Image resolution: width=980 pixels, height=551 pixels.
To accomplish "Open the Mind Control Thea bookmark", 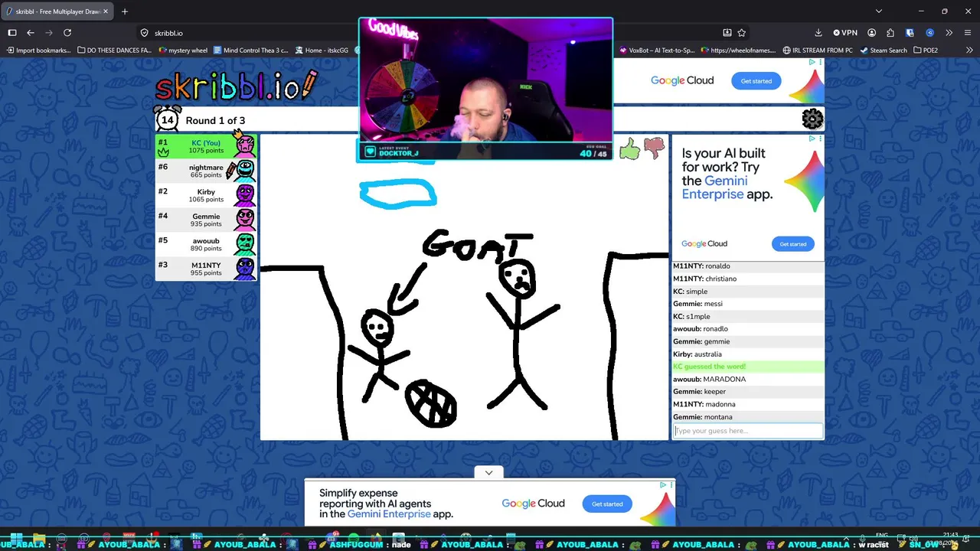I will [x=251, y=51].
